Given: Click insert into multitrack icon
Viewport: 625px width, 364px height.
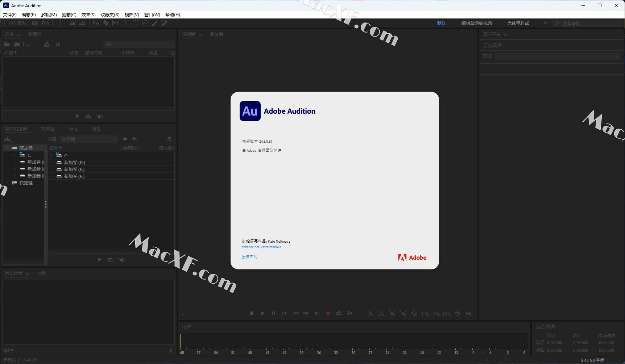Looking at the screenshot, I should 47,44.
